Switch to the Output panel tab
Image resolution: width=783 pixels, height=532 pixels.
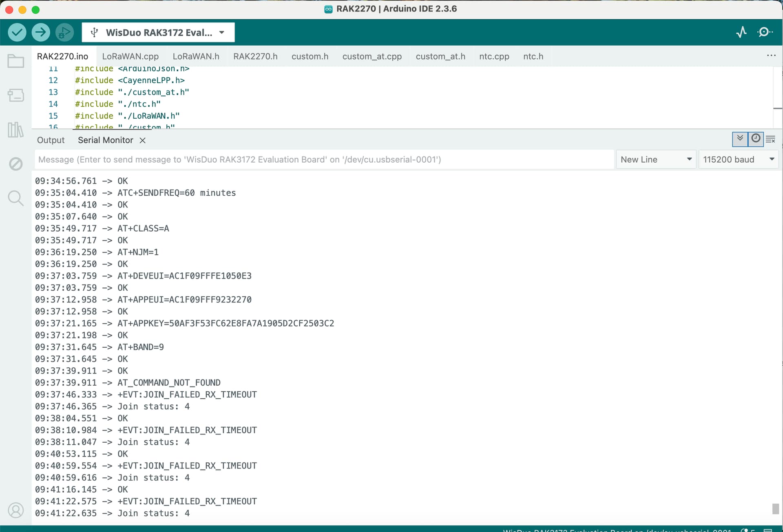(51, 140)
